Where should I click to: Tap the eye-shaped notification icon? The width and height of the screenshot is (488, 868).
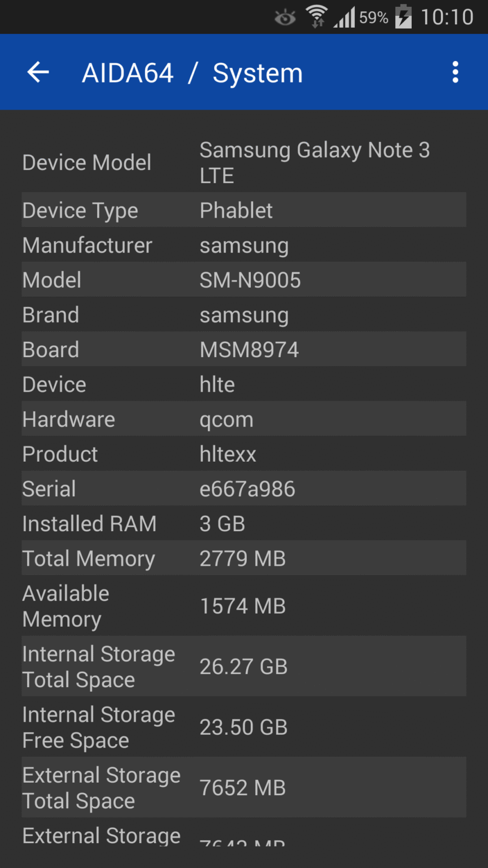tap(285, 18)
